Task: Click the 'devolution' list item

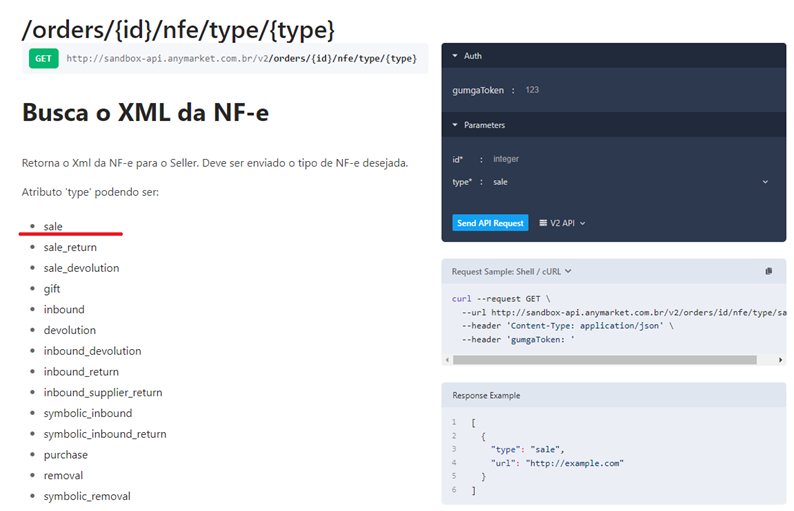Action: pos(69,330)
